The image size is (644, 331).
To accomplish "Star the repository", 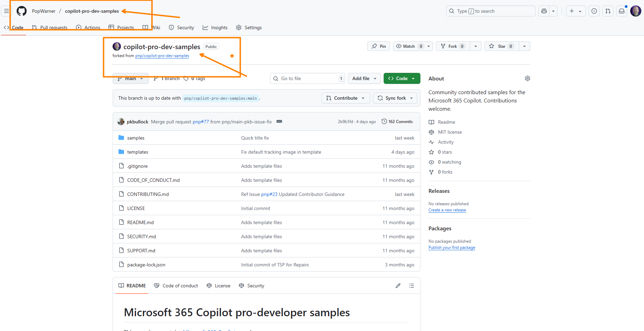I will pyautogui.click(x=501, y=46).
